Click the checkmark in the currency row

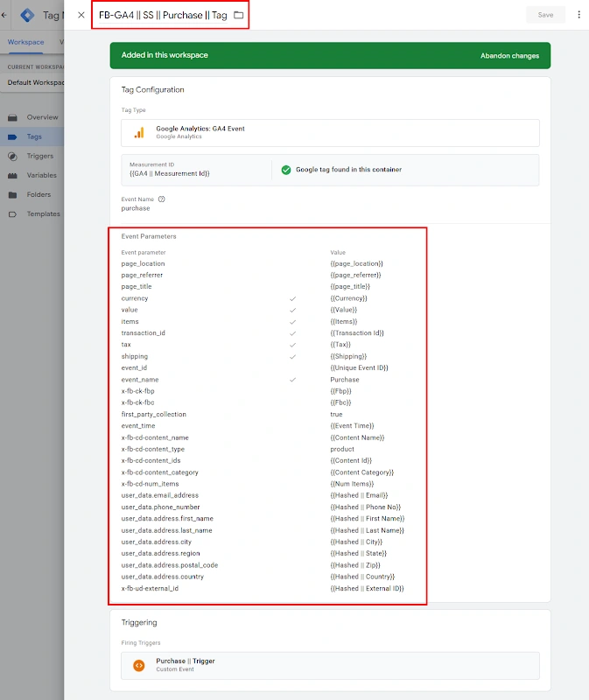click(292, 298)
